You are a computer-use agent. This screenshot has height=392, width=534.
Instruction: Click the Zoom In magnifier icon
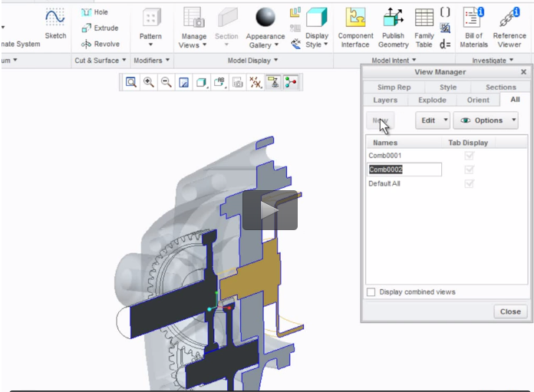[x=148, y=82]
